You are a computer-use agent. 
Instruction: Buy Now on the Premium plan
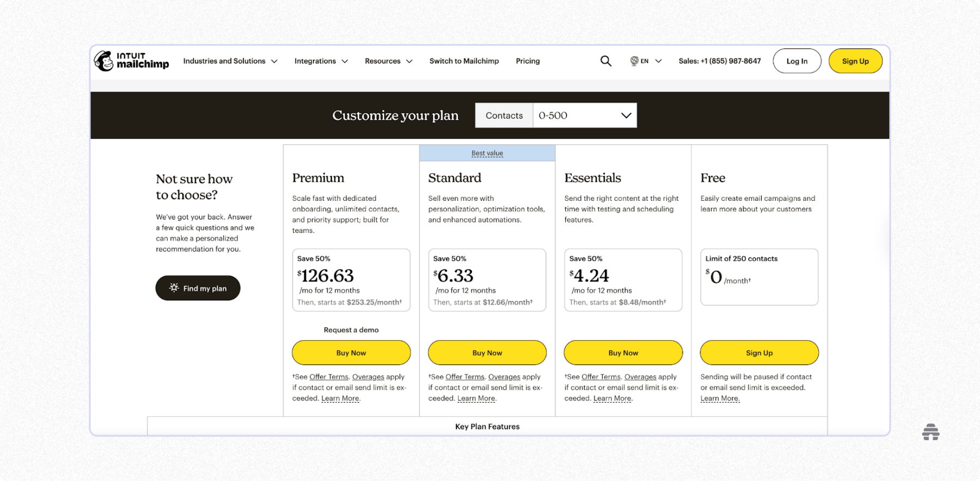coord(351,353)
